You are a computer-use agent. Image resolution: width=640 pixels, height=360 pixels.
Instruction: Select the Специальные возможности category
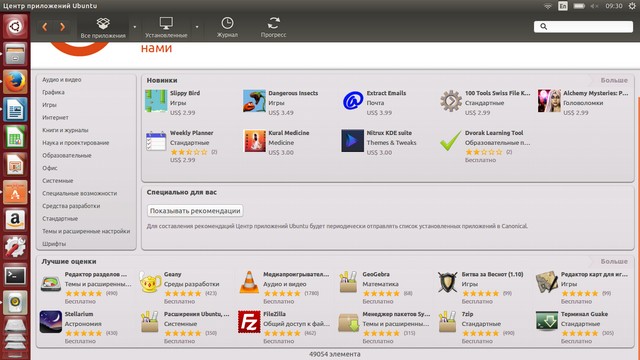click(x=80, y=193)
